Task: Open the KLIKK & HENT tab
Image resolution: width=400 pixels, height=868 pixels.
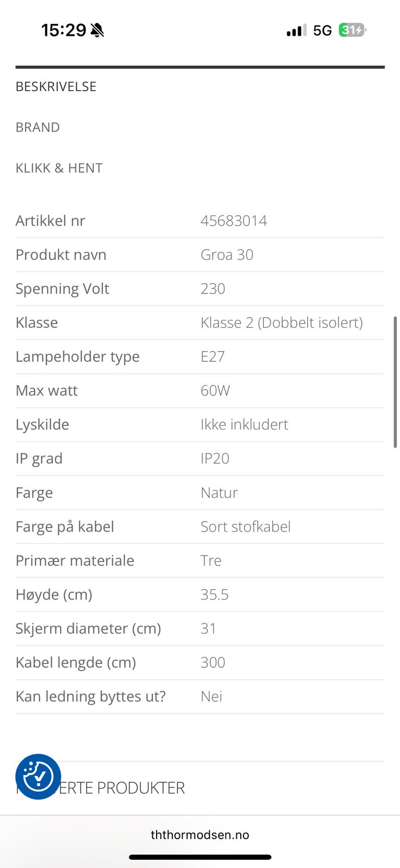Action: [x=59, y=168]
